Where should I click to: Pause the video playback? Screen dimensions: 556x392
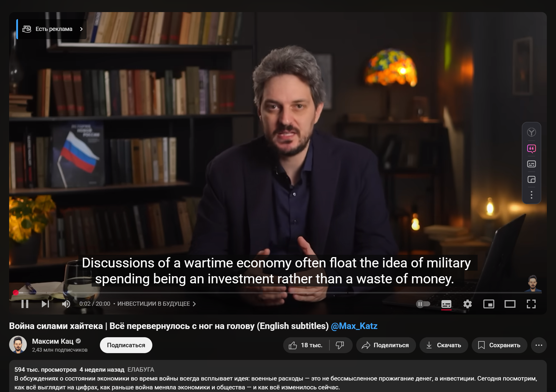25,304
